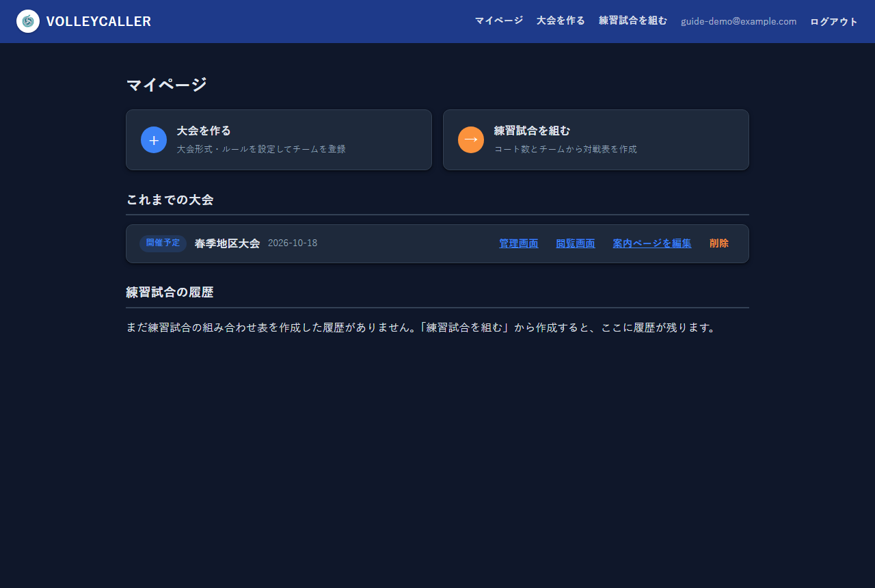Click guide-demo@example.com in the header
Image resolution: width=875 pixels, height=588 pixels.
(x=739, y=21)
